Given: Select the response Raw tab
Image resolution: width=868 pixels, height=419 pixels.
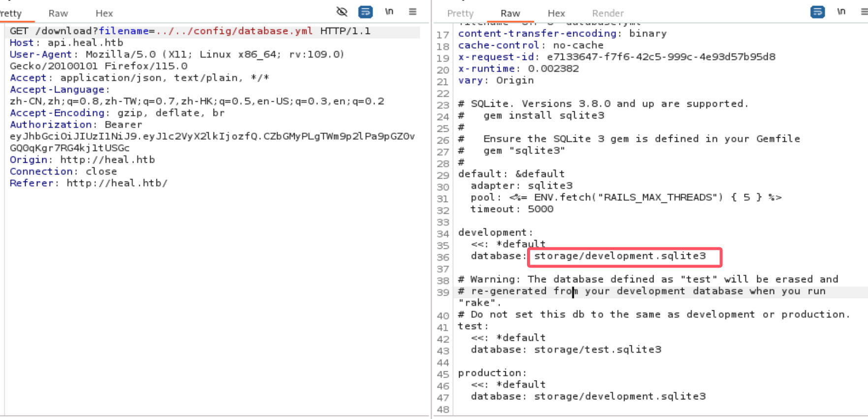Looking at the screenshot, I should click(x=510, y=14).
